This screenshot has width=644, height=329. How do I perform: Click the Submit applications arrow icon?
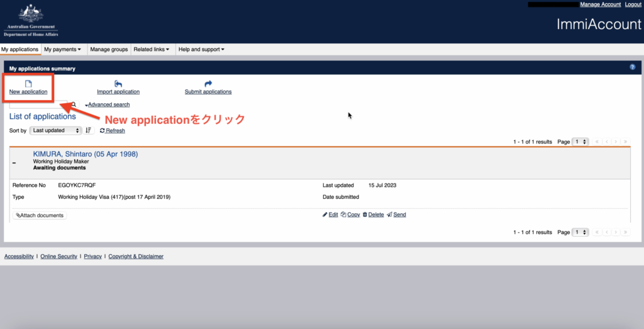point(208,84)
